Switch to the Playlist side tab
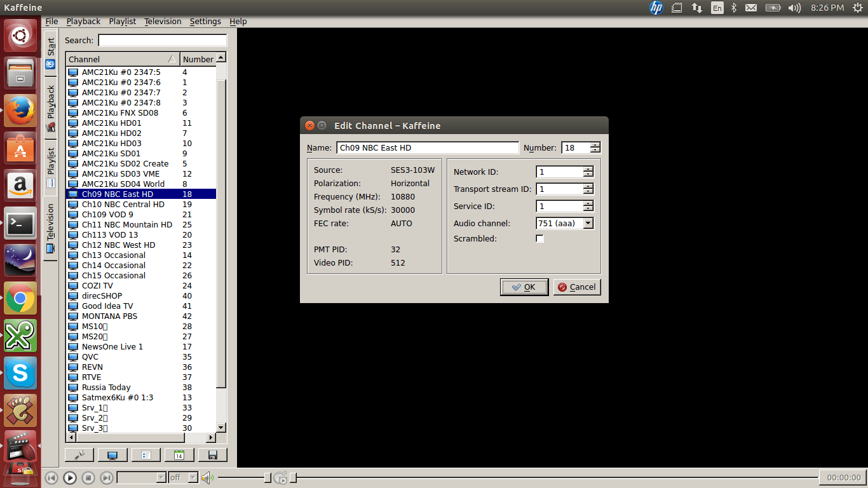 [x=50, y=167]
